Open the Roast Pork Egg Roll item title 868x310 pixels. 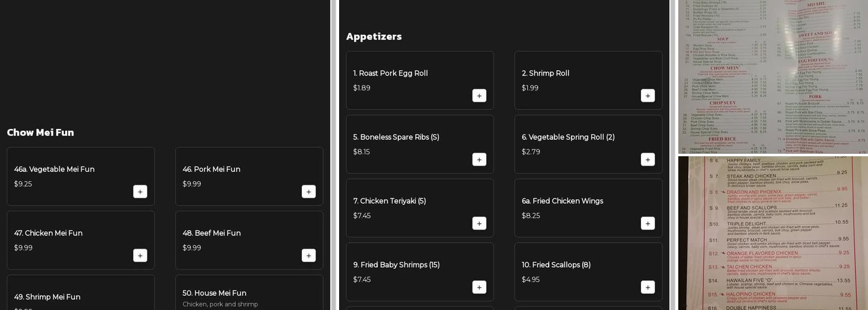(x=391, y=73)
